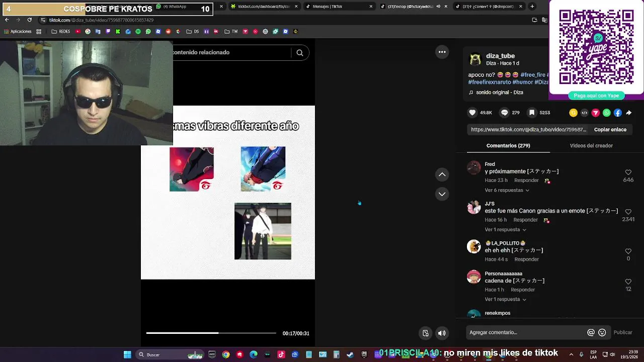Click the red send-to-friends icon
The width and height of the screenshot is (644, 362).
click(x=595, y=113)
